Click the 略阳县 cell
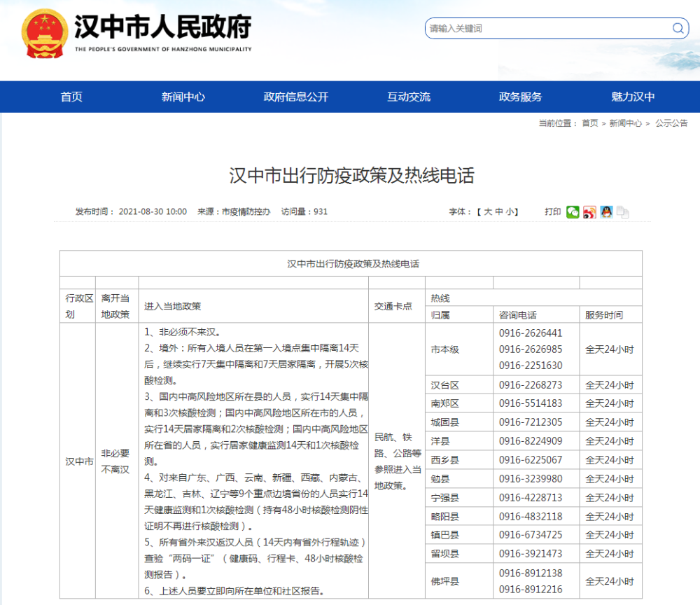Viewport: 700px width, 605px height. [x=459, y=517]
